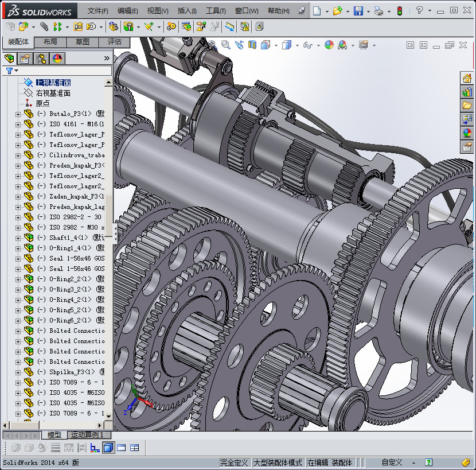Click the Print icon in the top toolbar
Screen dimensions: 476x470
click(378, 11)
